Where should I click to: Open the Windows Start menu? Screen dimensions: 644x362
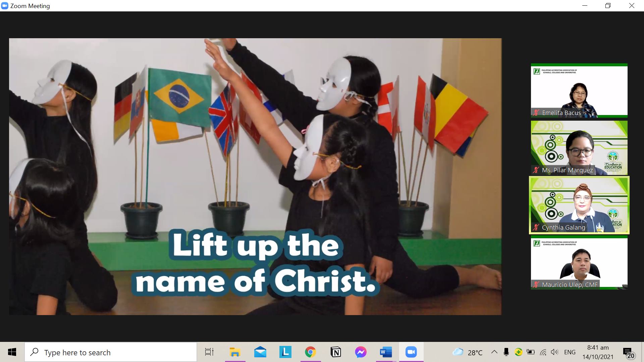tap(12, 352)
